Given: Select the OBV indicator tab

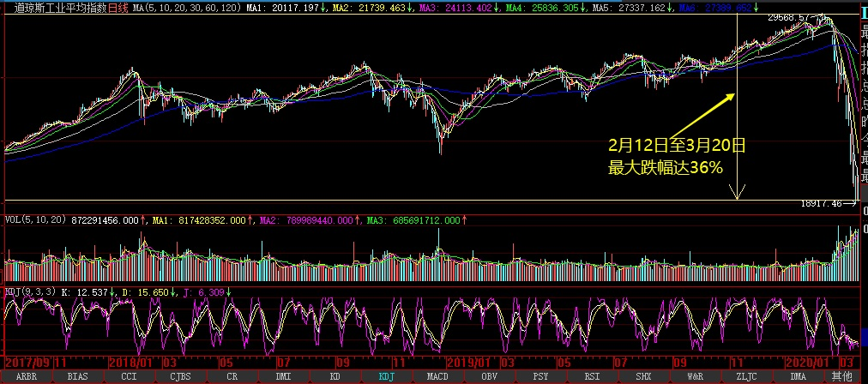Looking at the screenshot, I should click(489, 376).
